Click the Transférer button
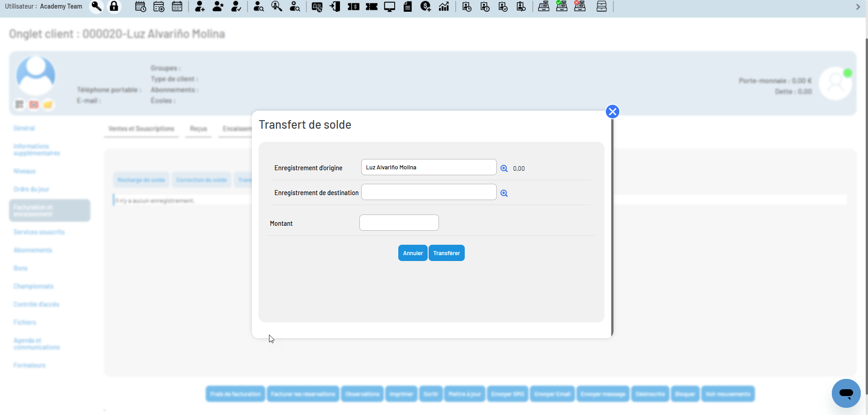This screenshot has height=415, width=868. tap(447, 253)
